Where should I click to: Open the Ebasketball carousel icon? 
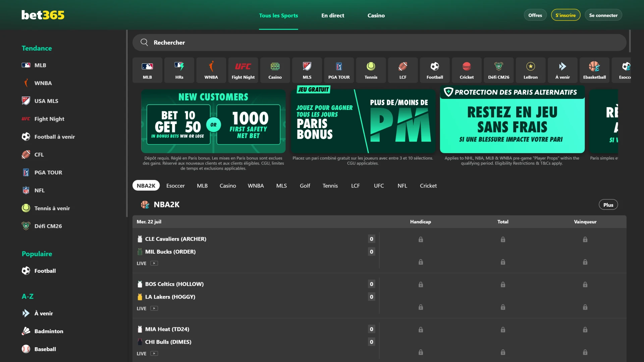point(594,70)
